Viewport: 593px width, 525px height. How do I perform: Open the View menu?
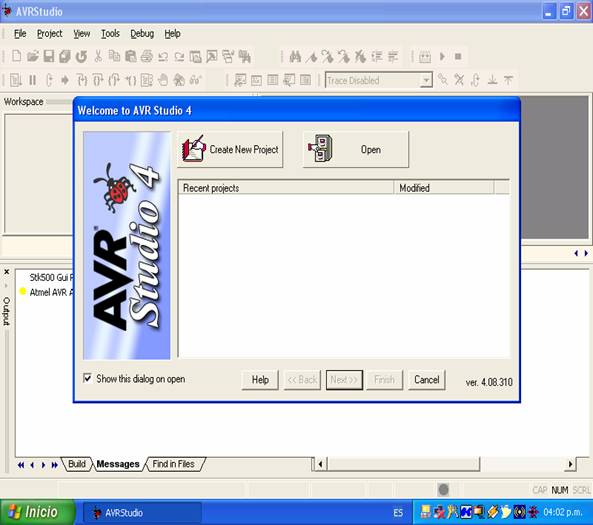[x=82, y=34]
